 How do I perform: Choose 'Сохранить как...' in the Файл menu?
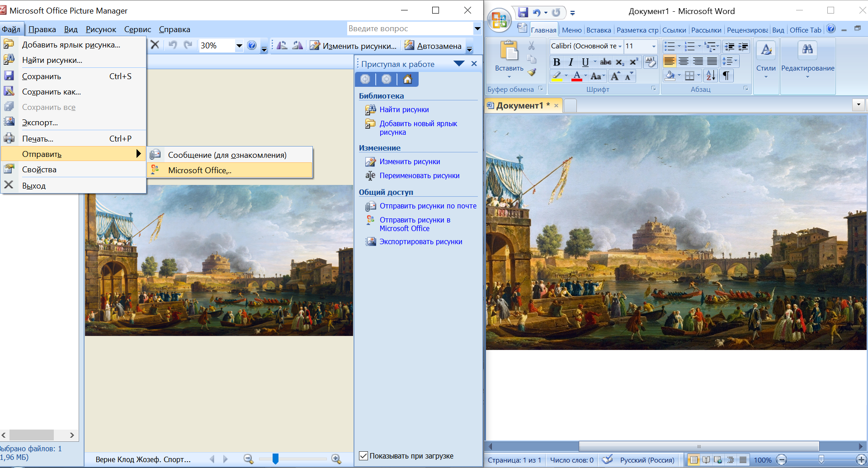tap(73, 92)
